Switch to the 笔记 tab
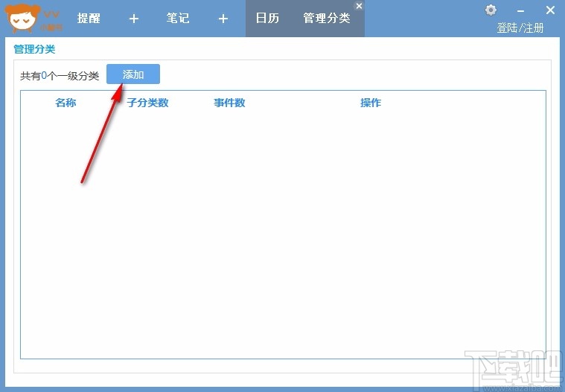This screenshot has height=392, width=565. click(x=178, y=18)
